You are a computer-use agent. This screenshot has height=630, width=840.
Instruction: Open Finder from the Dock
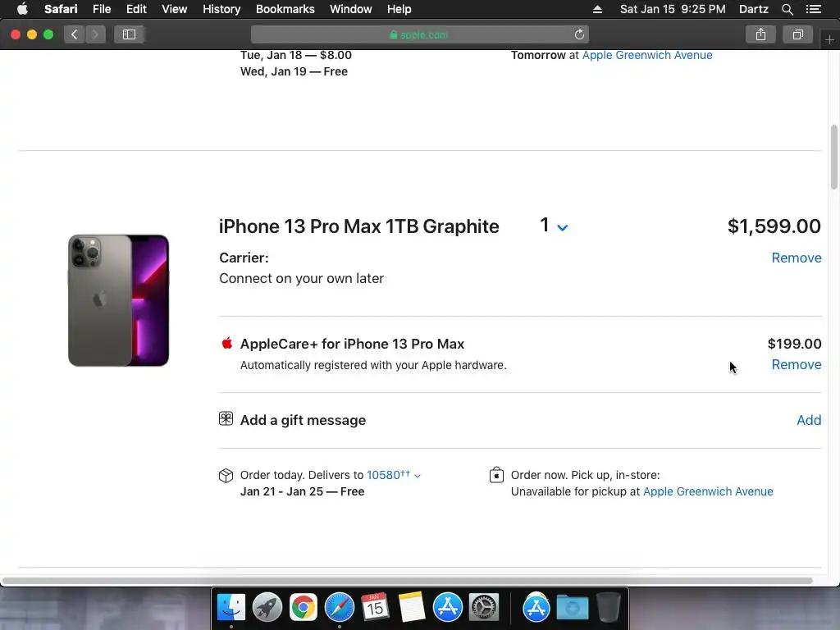(x=231, y=608)
